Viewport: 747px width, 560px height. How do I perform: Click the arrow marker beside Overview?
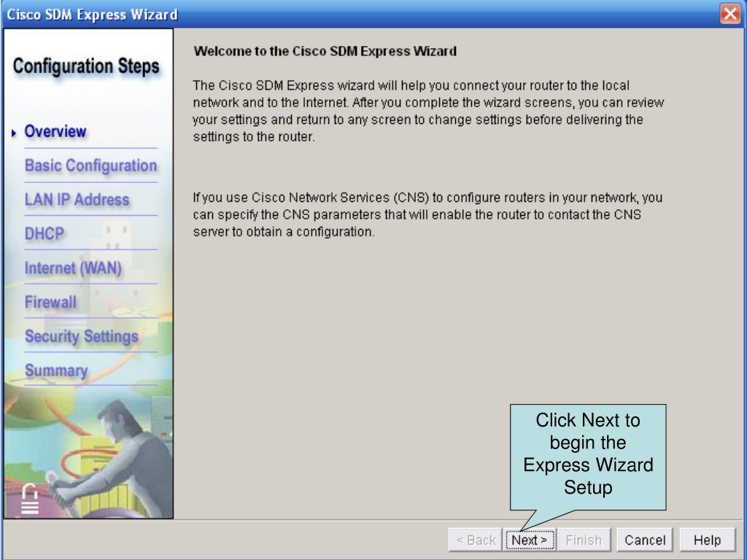(x=14, y=133)
